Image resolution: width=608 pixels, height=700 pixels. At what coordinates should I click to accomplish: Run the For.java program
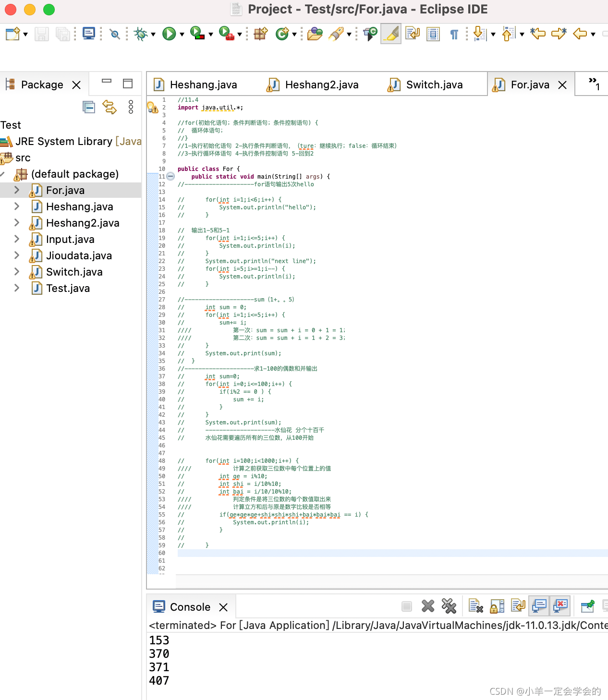(x=169, y=34)
